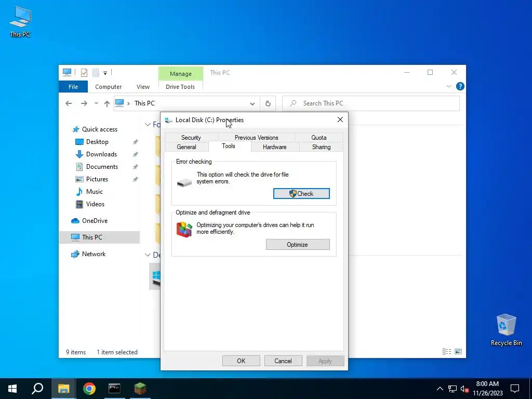Screen dimensions: 532x399
Task: Collapse ribbon chevron in Explorer window
Action: click(448, 87)
